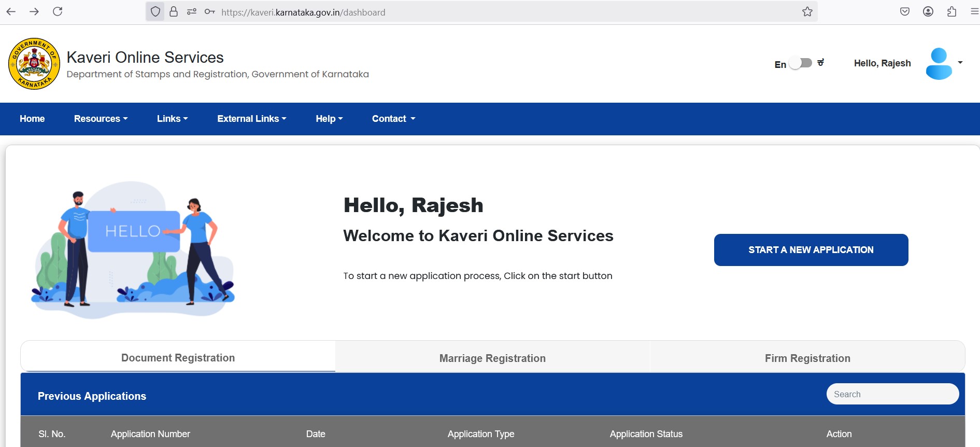
Task: Expand the Contact menu
Action: (393, 119)
